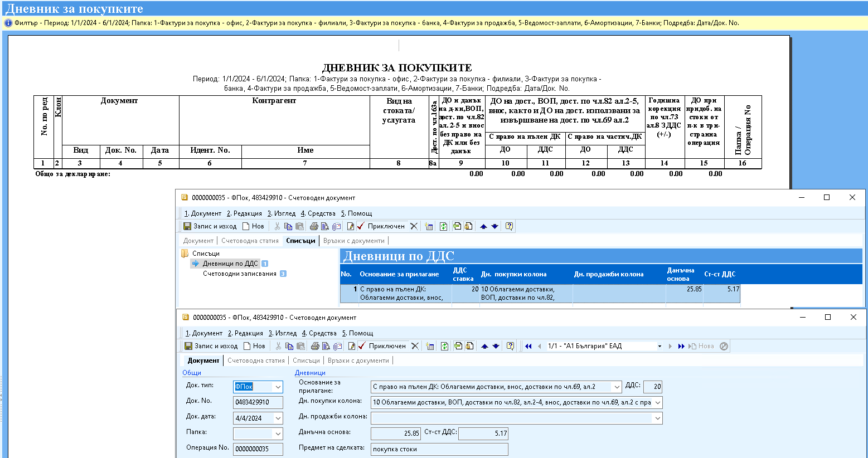This screenshot has width=868, height=458.
Task: Click the edit note pencil icon in upper window
Action: [x=351, y=226]
